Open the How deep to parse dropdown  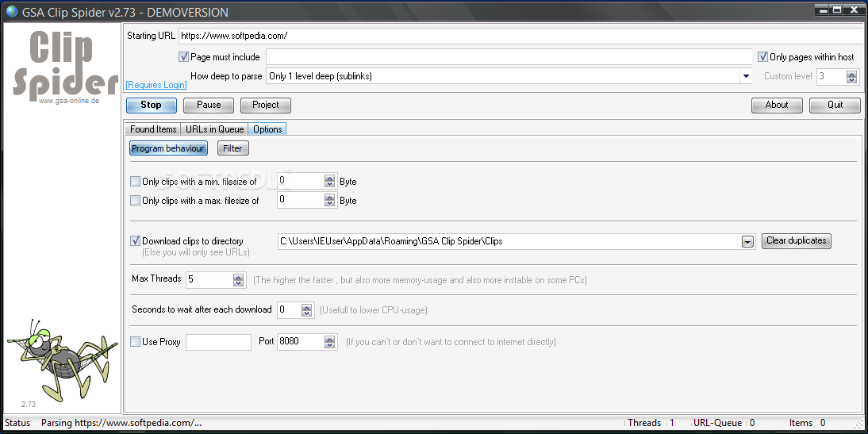click(746, 76)
